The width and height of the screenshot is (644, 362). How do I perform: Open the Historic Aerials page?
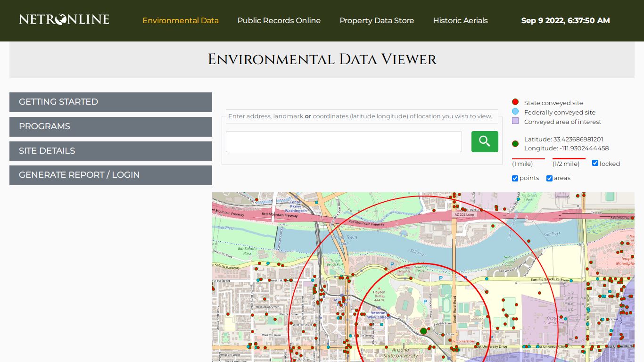tap(460, 21)
